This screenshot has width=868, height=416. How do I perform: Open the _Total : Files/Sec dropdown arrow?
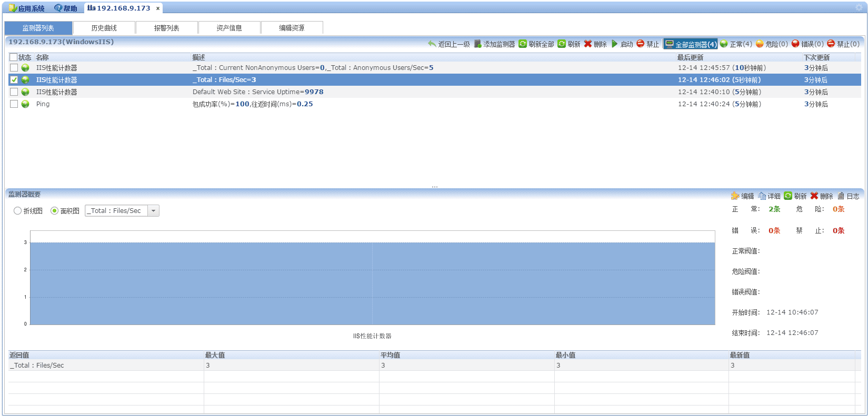(153, 211)
